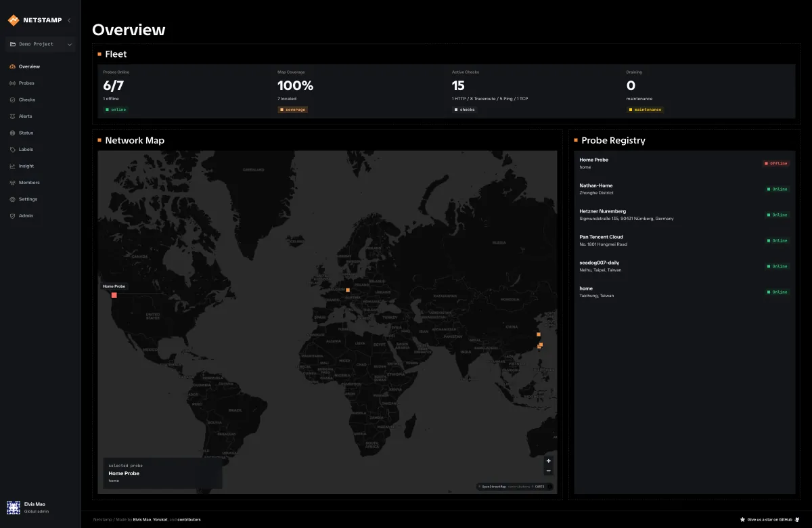The width and height of the screenshot is (812, 528).
Task: Select the home Taichung registry row
Action: pos(684,292)
